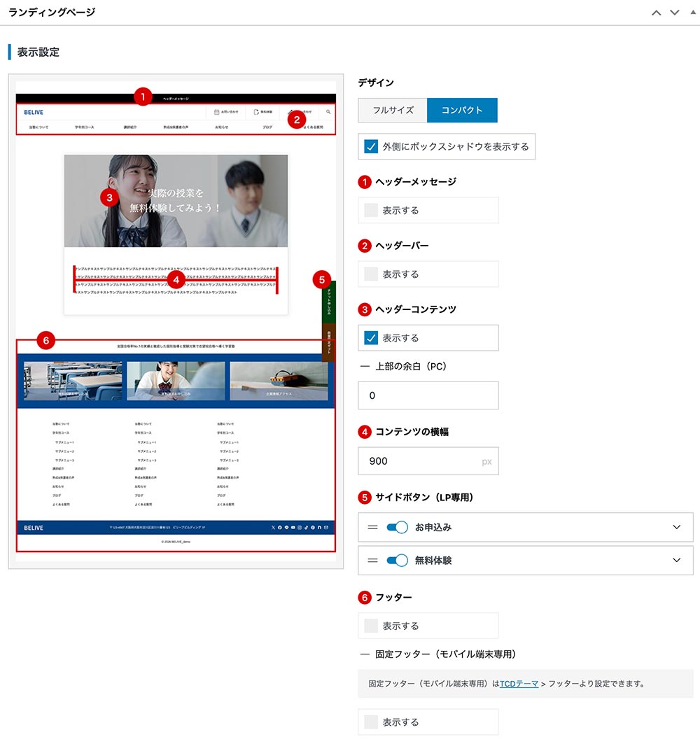This screenshot has height=744, width=700.
Task: Click the お問い合わせ calendar icon in the preview header
Action: click(216, 111)
